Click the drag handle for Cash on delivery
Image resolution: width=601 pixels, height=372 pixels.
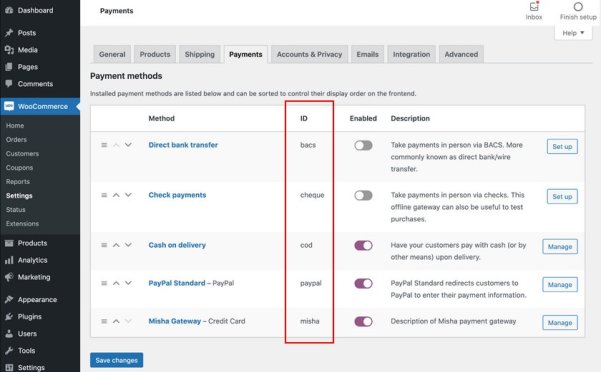[104, 245]
